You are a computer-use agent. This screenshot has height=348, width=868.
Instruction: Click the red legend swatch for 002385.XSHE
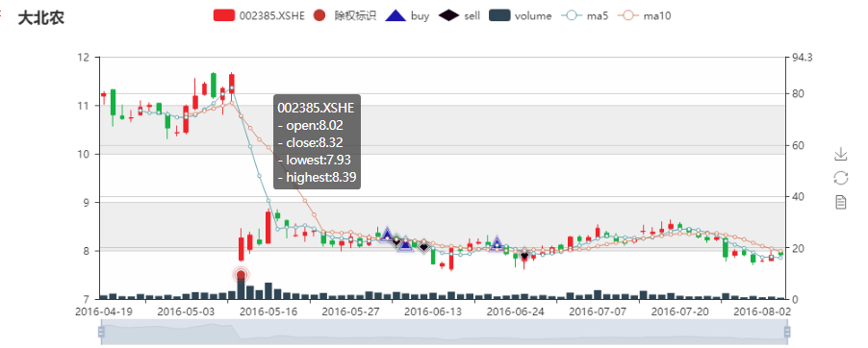click(224, 15)
